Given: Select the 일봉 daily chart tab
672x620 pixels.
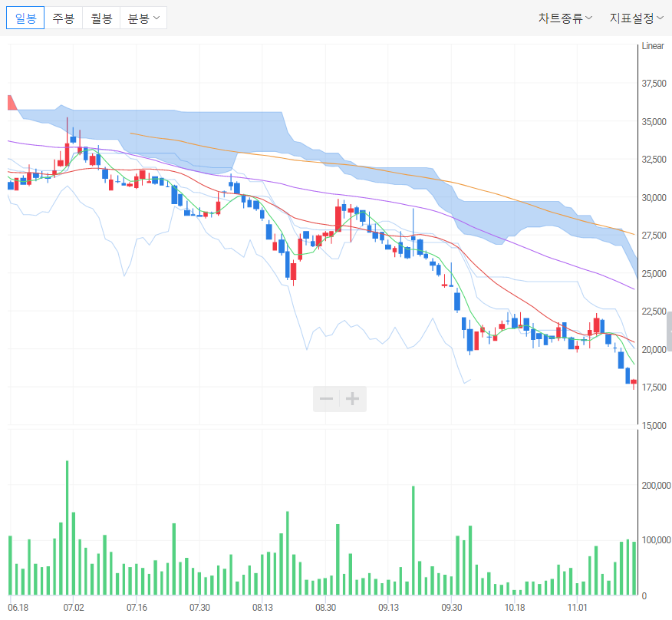Looking at the screenshot, I should point(25,18).
